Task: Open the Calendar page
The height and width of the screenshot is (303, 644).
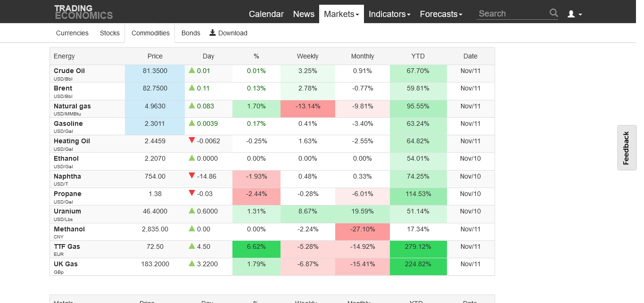Action: coord(266,14)
